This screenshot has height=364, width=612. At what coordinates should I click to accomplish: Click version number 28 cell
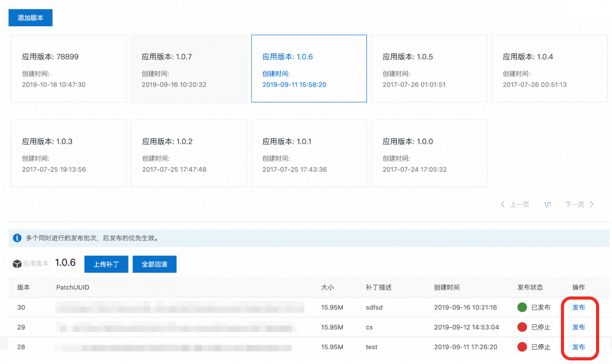[x=21, y=347]
